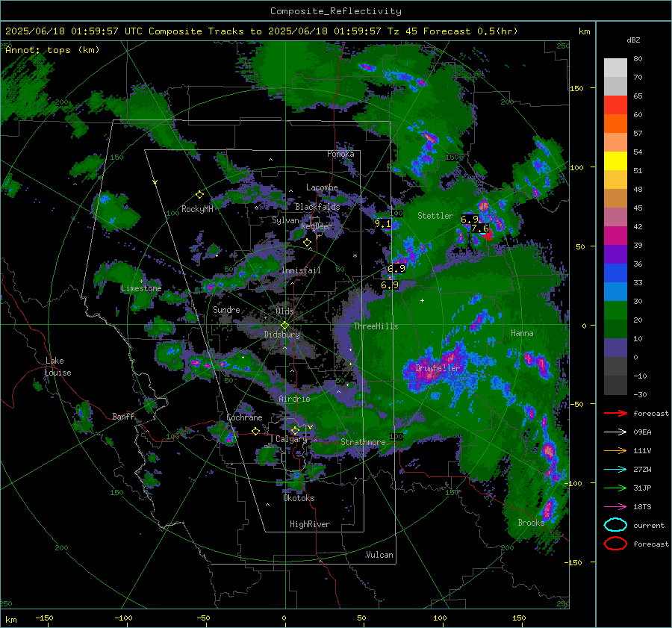Click the Stettler city label
Image resolution: width=672 pixels, height=628 pixels.
click(x=435, y=216)
